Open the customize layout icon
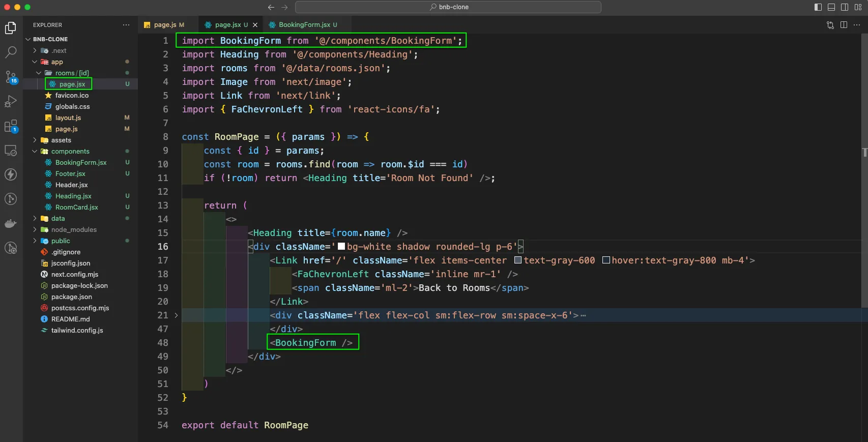 [x=858, y=7]
